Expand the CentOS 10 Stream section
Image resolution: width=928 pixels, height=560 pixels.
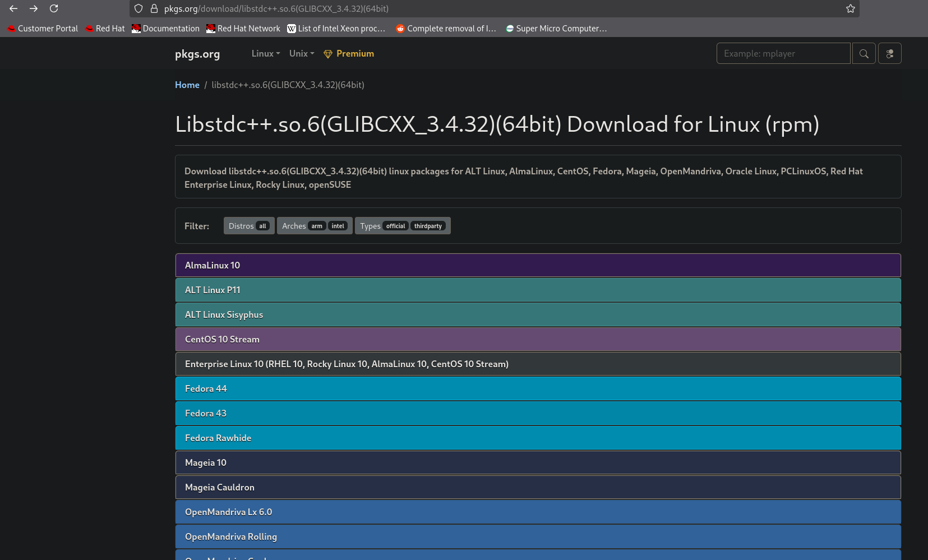coord(538,339)
